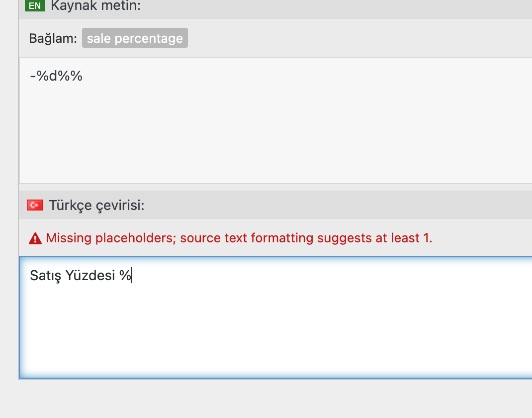Screen dimensions: 532x418
Task: Place cursor on the word "Yüzdesi"
Action: click(90, 275)
